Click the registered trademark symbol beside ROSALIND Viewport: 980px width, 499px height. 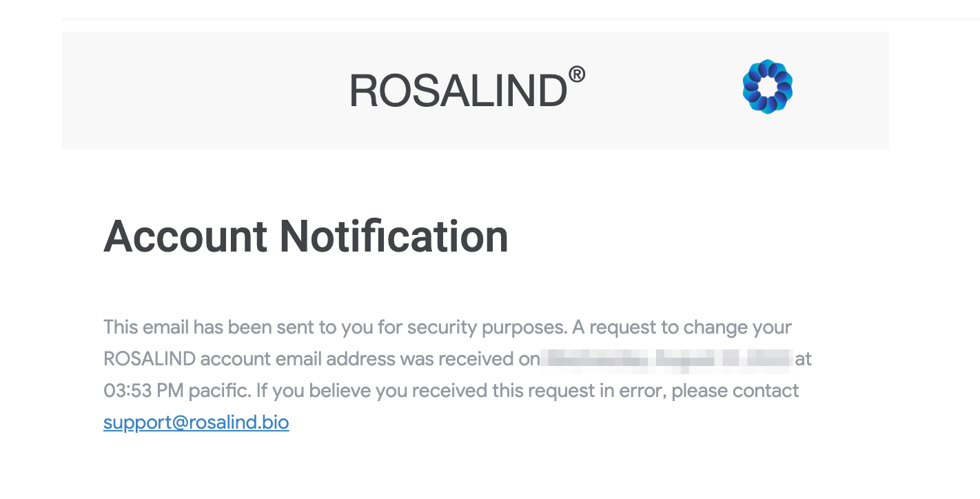(x=577, y=74)
